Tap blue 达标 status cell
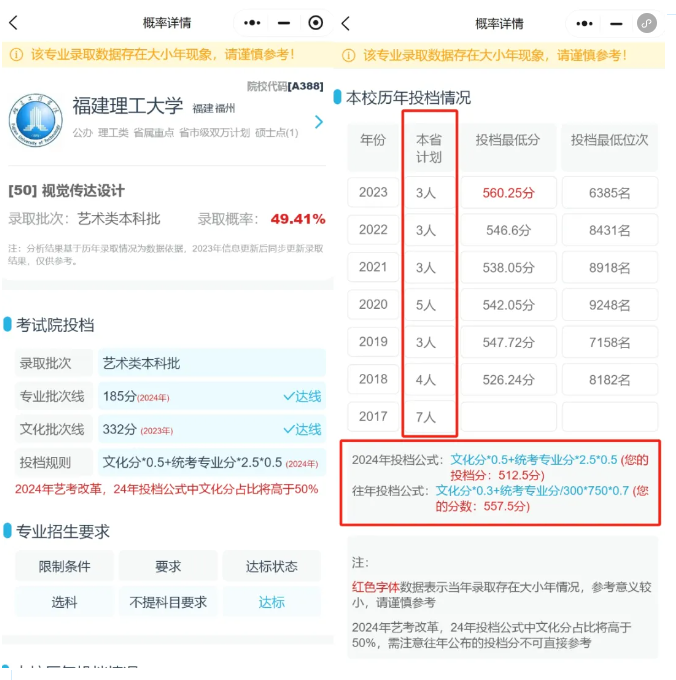Screen dimensions: 676x680 click(271, 602)
